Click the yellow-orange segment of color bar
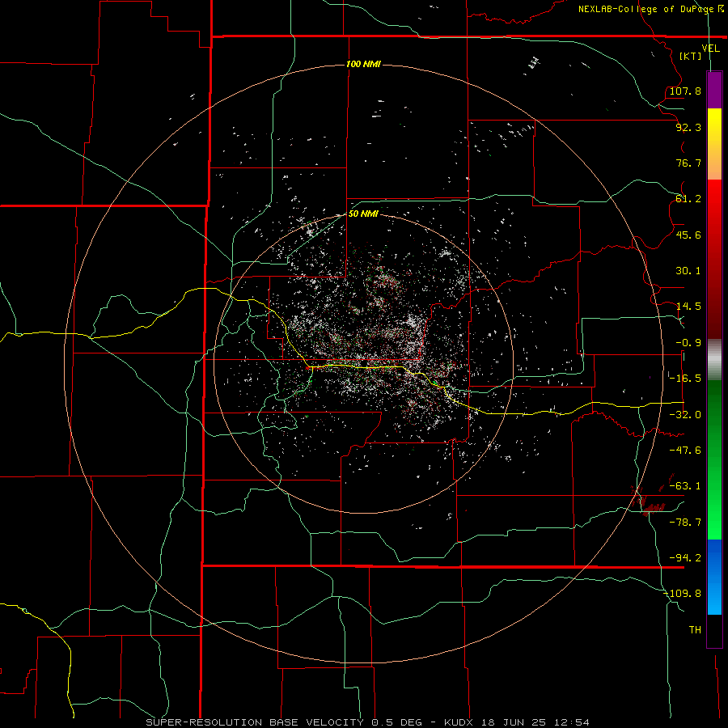Screen dimensions: 728x728 click(714, 144)
